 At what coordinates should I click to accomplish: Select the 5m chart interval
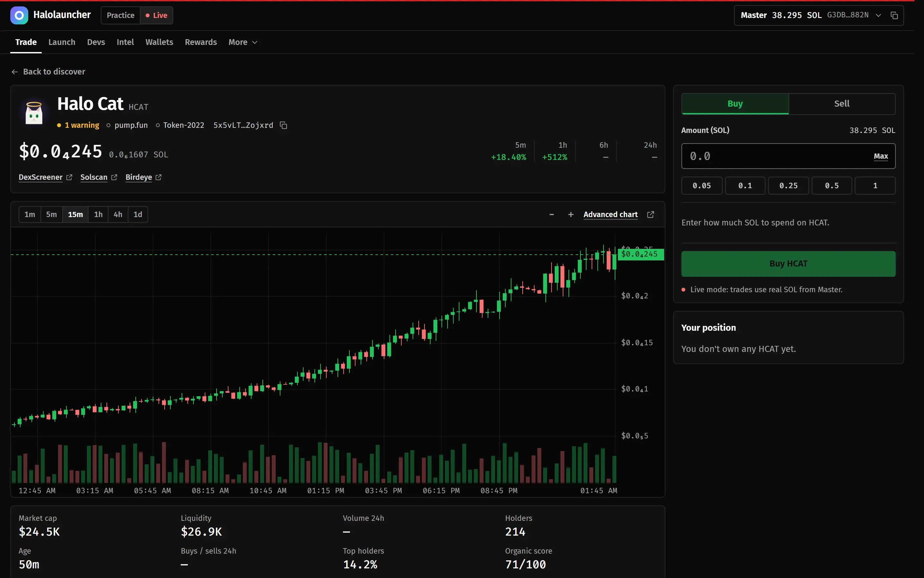[x=52, y=215]
